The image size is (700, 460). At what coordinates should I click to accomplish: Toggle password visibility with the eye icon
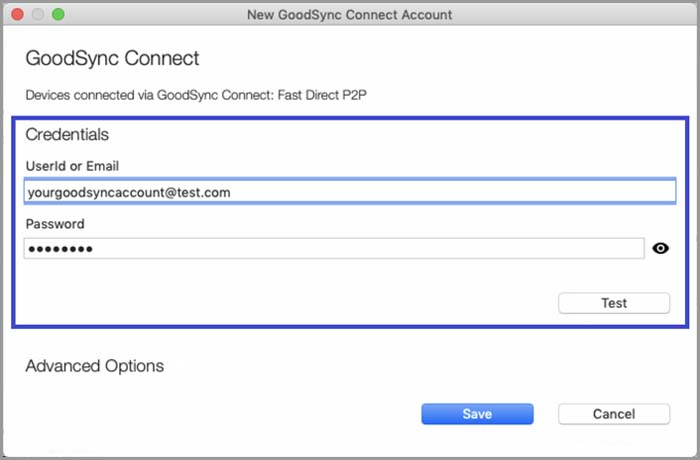(x=660, y=249)
